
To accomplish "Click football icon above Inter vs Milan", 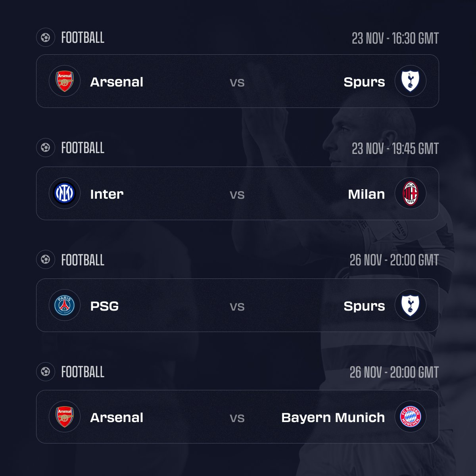I will 46,148.
